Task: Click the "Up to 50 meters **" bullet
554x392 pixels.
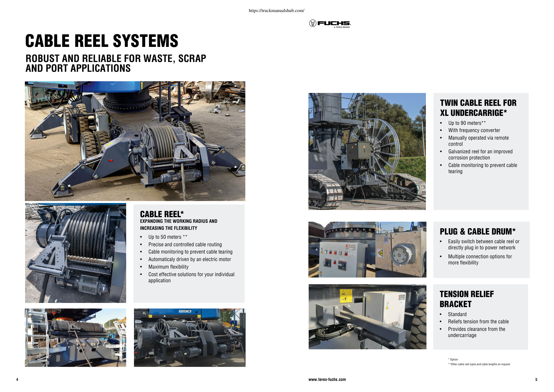Action: tap(168, 237)
